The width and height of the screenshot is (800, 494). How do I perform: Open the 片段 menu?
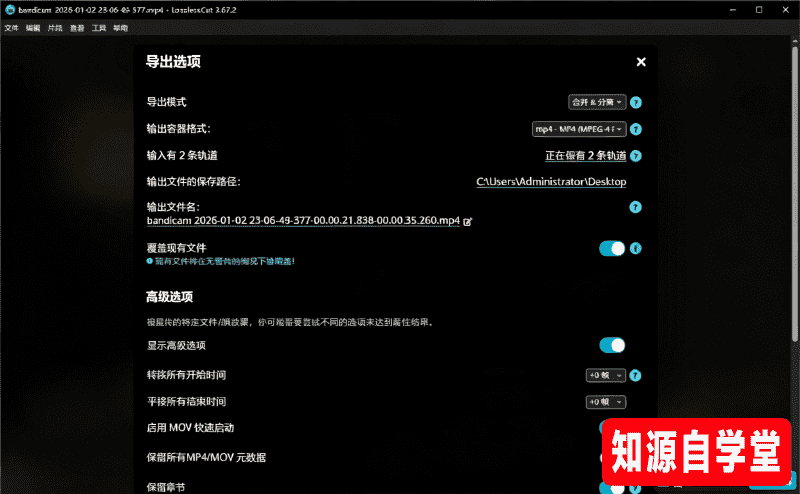(55, 28)
